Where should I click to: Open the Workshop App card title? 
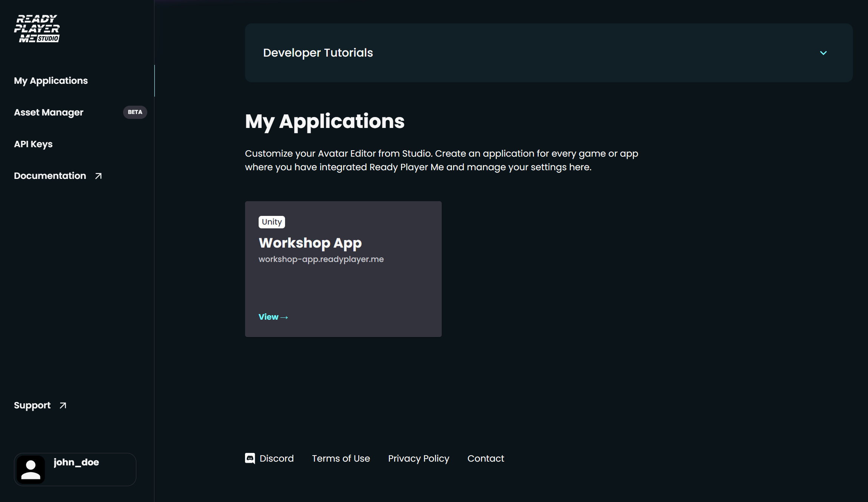click(x=310, y=243)
